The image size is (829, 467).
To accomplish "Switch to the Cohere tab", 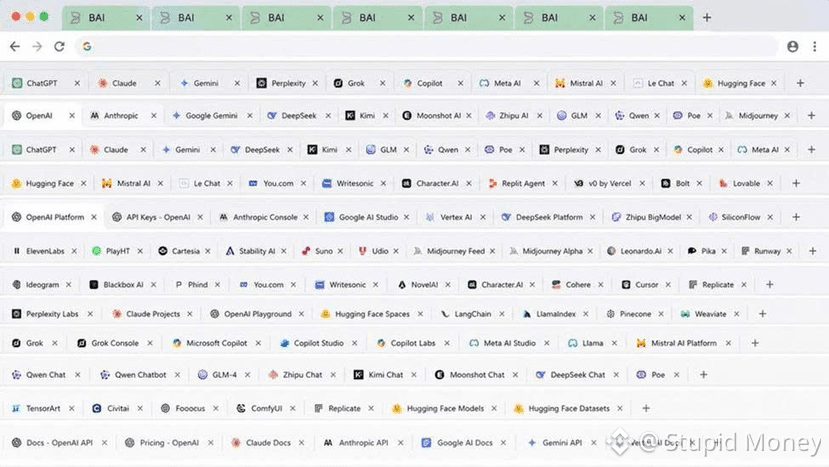I will (x=577, y=285).
